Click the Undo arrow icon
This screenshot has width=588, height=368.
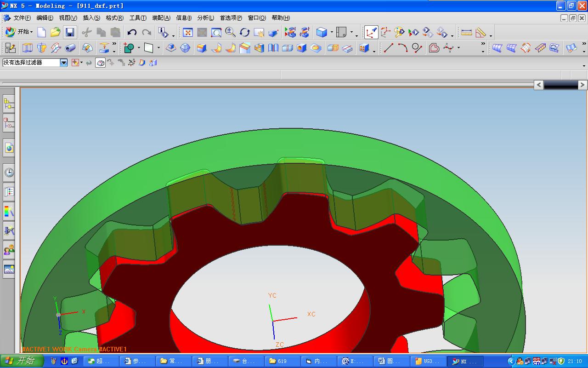132,32
